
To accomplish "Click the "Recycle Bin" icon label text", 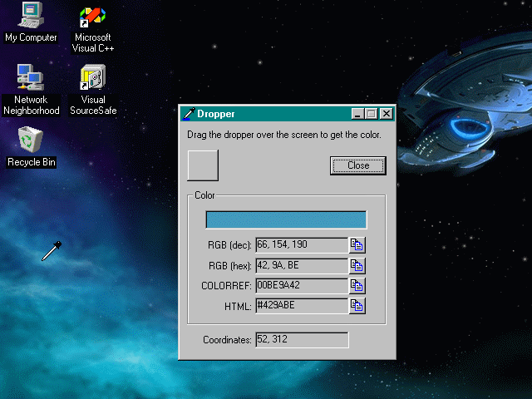I will click(x=32, y=162).
